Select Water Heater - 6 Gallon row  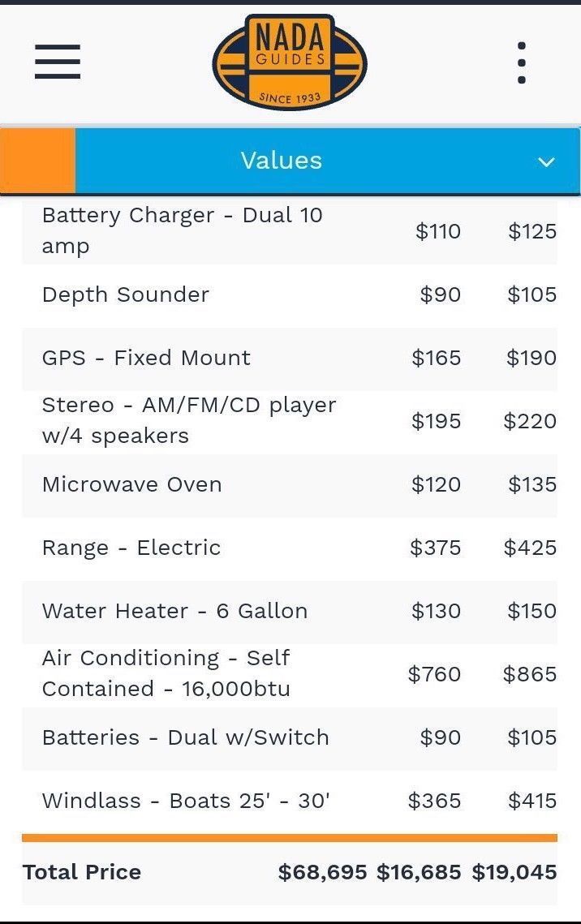(290, 612)
